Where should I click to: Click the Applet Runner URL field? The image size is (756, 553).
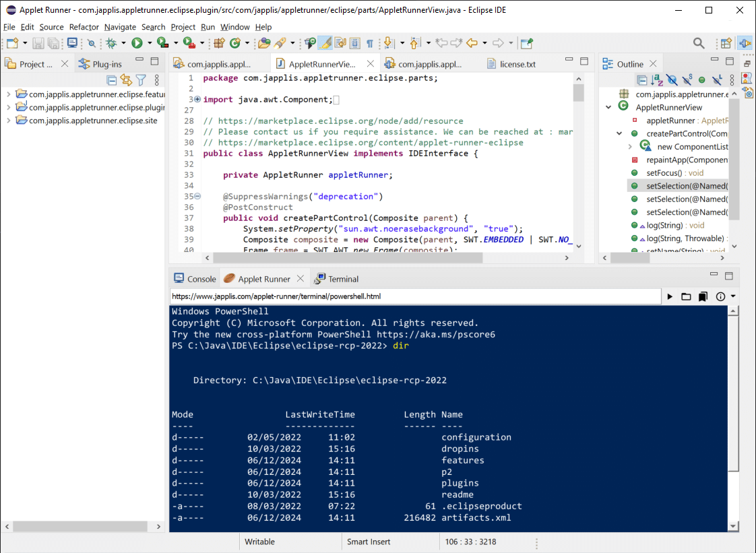pyautogui.click(x=414, y=296)
